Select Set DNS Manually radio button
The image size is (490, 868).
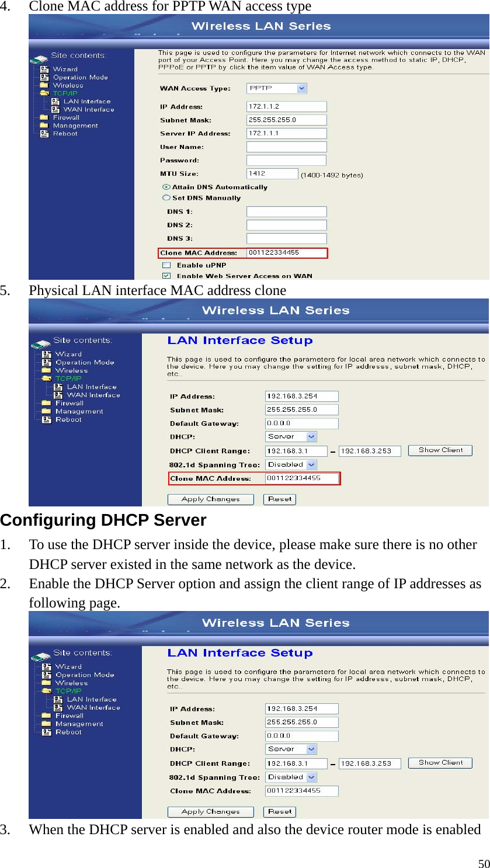166,198
